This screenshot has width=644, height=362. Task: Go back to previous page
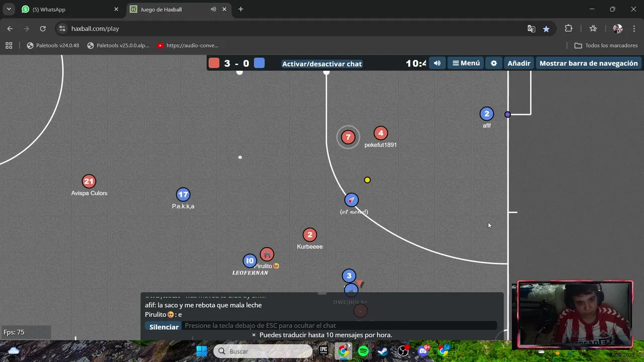click(x=10, y=29)
